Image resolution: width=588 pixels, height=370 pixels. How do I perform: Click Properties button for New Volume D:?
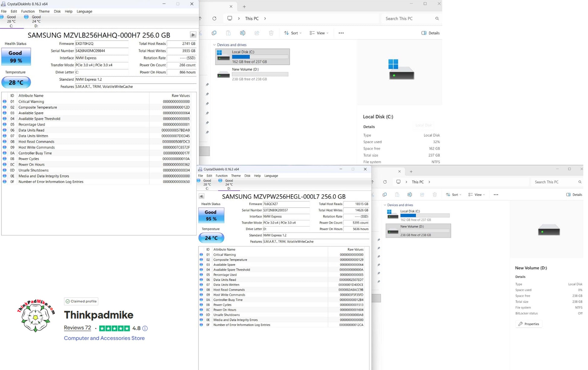point(529,324)
